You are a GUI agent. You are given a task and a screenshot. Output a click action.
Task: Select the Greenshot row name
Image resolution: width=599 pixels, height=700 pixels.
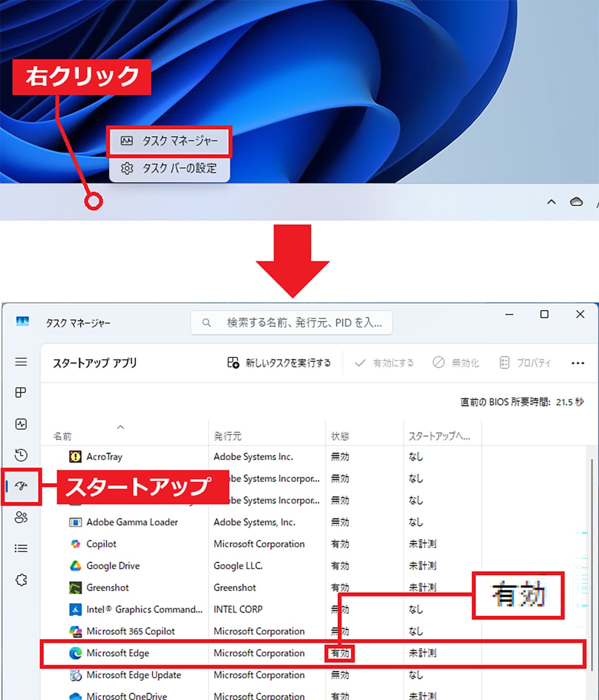108,588
